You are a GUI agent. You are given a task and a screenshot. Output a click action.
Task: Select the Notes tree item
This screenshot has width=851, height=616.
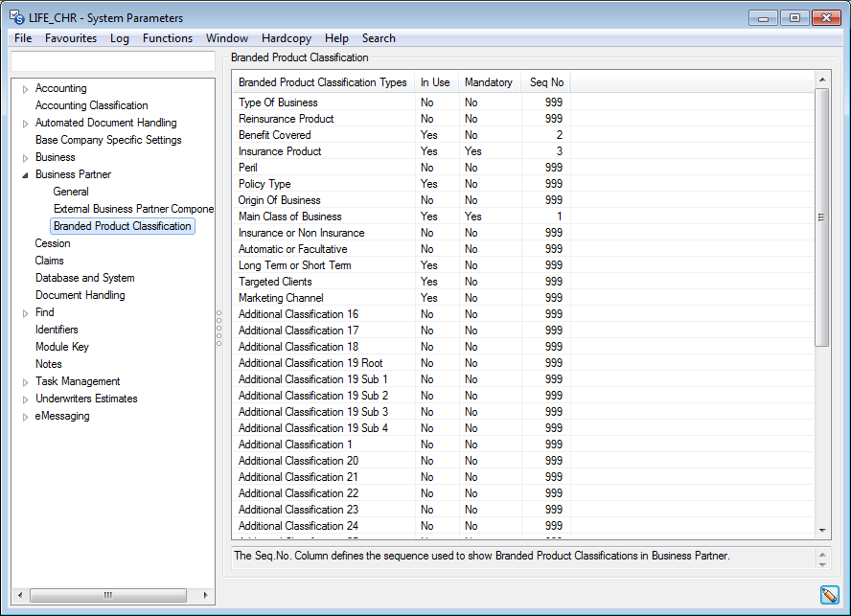(x=48, y=364)
